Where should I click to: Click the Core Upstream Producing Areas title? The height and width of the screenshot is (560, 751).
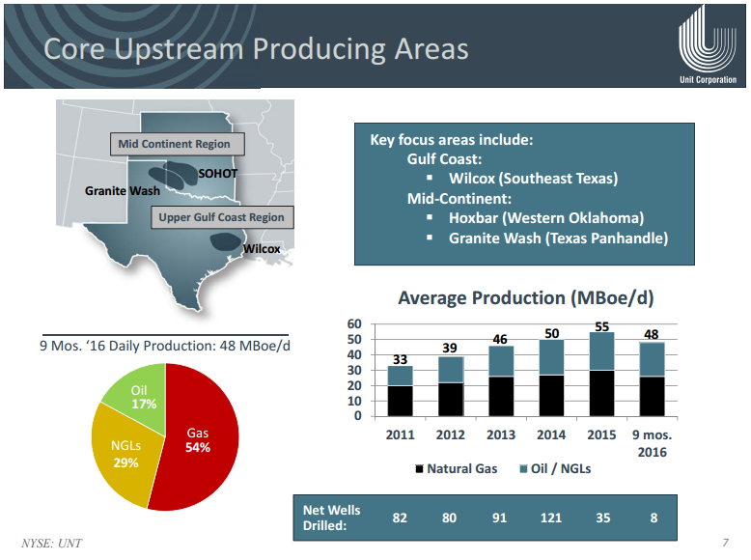(257, 49)
